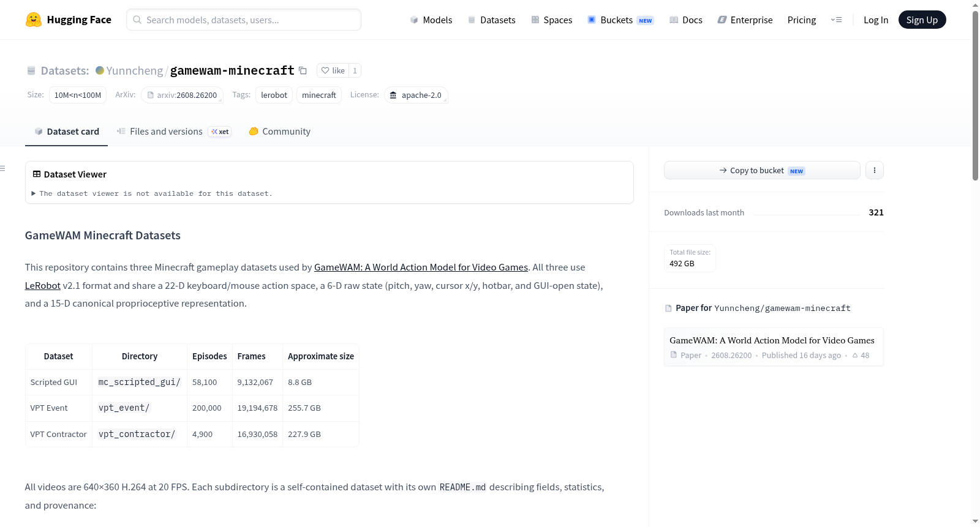Click the 255.7 GB size value
The image size is (980, 527).
click(304, 408)
